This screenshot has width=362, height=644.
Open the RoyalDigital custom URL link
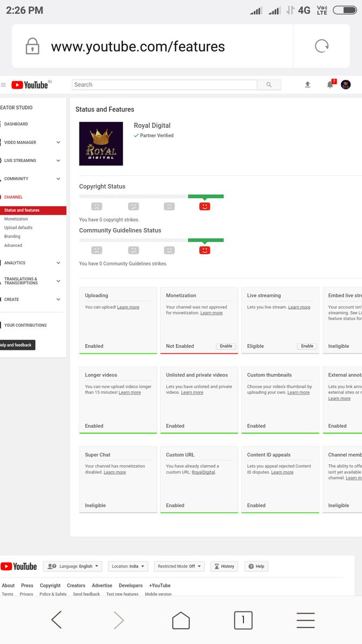[x=203, y=472]
